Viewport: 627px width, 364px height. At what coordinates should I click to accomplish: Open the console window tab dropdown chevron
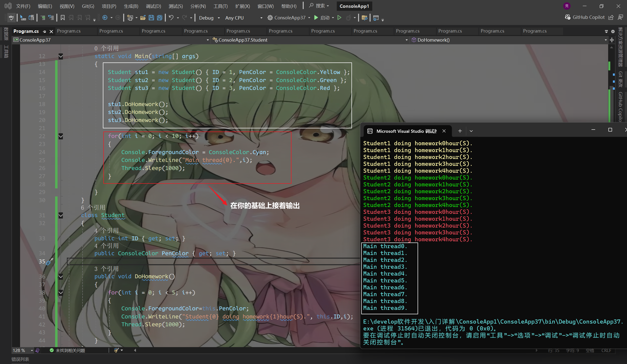[x=471, y=131]
